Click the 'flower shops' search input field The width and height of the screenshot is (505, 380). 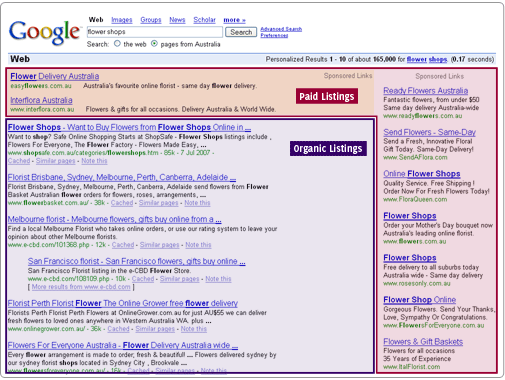pyautogui.click(x=155, y=32)
